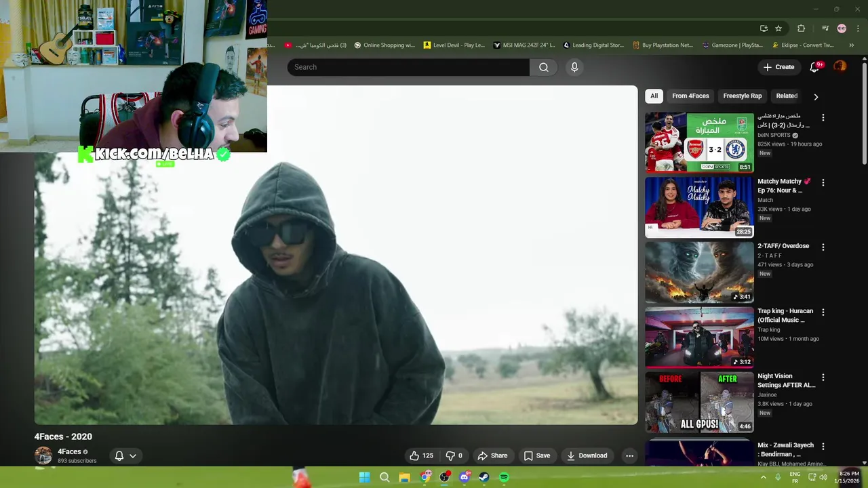The height and width of the screenshot is (488, 868).
Task: Open the Online Shopping bookmark
Action: click(x=384, y=45)
